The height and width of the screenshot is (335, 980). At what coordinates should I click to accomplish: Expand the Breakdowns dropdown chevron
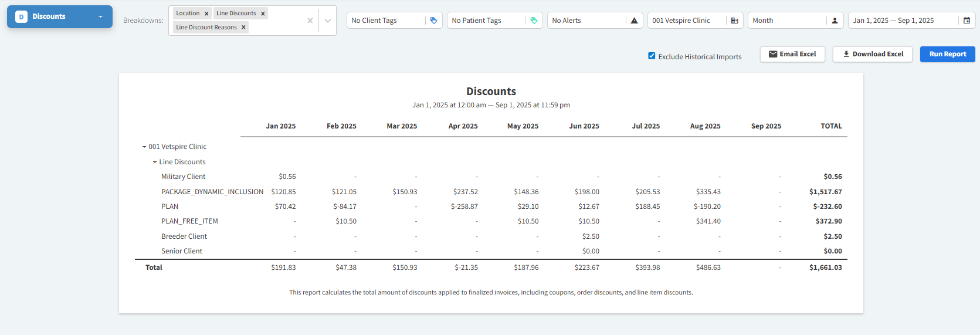tap(327, 21)
